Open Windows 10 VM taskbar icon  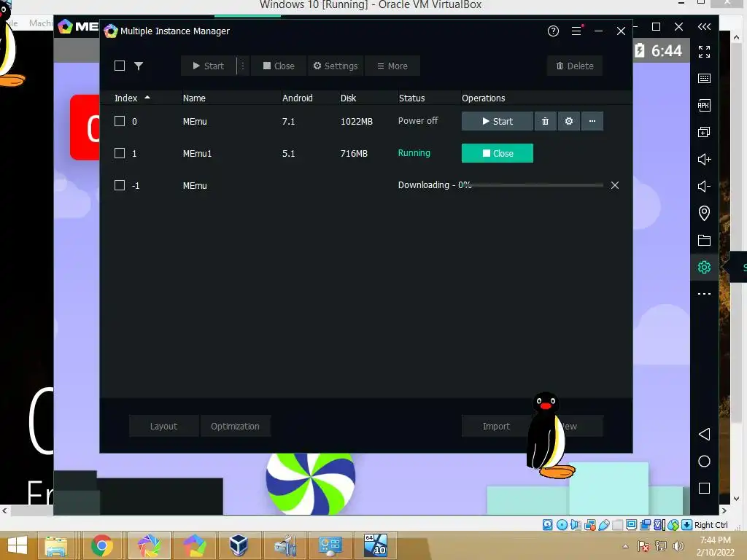(376, 545)
